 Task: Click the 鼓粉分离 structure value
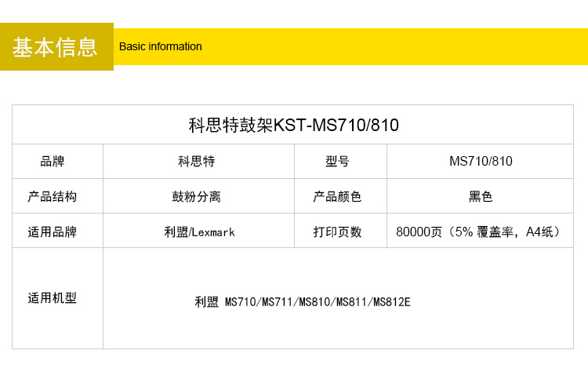click(x=197, y=196)
